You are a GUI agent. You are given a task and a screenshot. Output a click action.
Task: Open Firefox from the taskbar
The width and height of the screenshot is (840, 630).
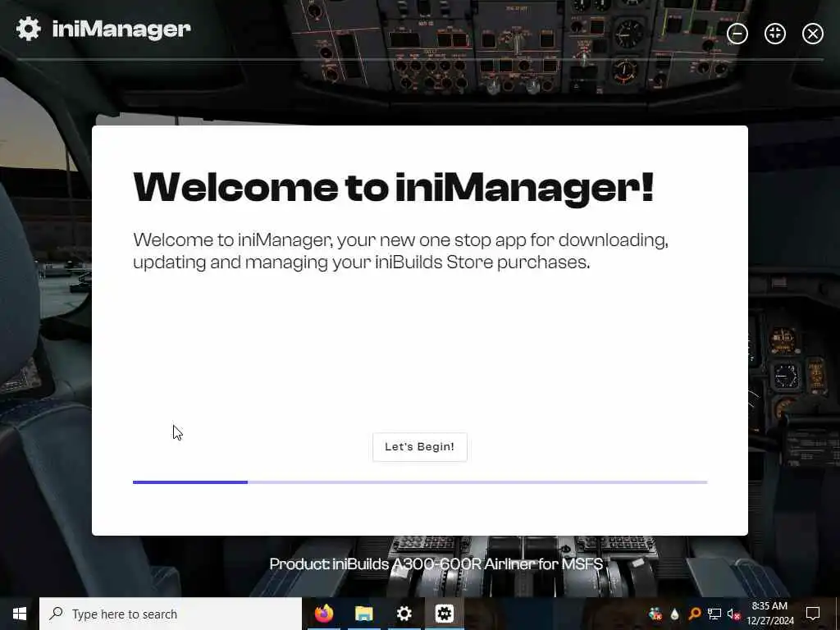tap(323, 614)
